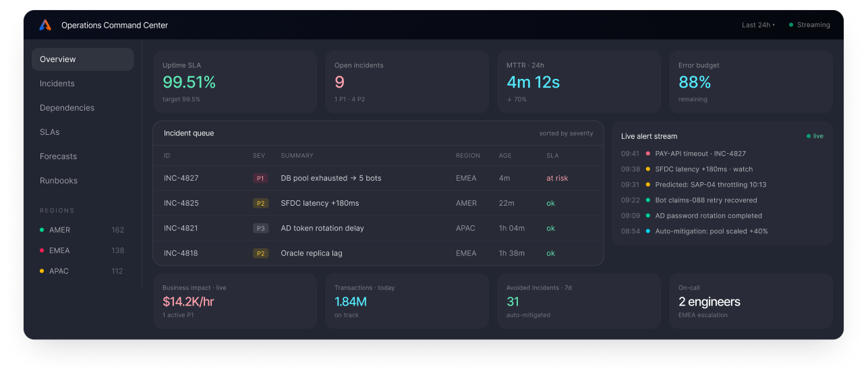Click the yellow dot beside APAC
The width and height of the screenshot is (868, 377).
[42, 271]
